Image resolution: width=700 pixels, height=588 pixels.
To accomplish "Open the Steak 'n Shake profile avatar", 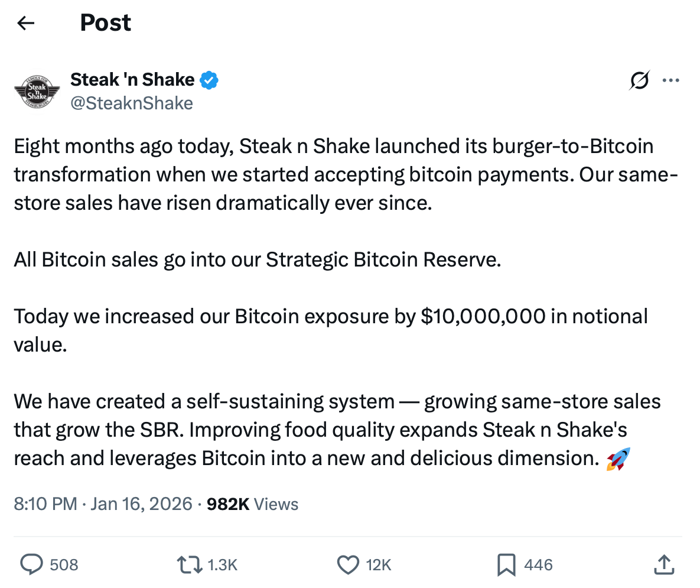I will point(37,92).
